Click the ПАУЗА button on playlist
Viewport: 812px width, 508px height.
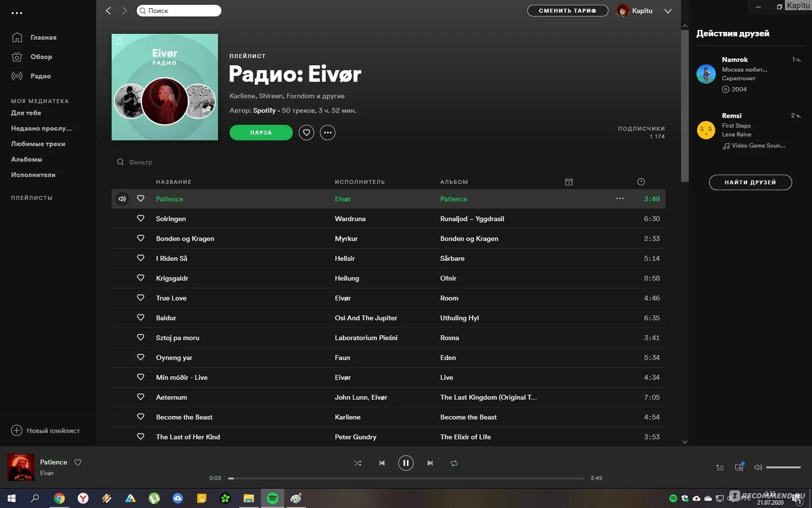(261, 133)
